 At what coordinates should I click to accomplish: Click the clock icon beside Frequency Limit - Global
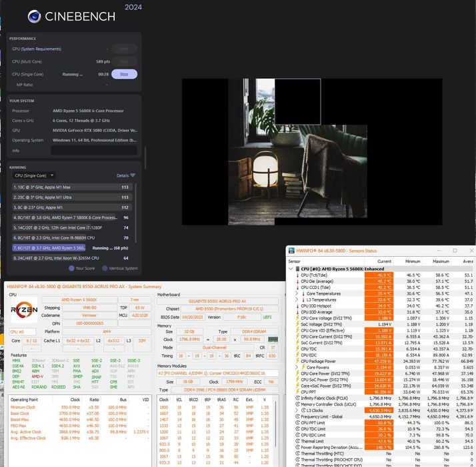tap(297, 416)
